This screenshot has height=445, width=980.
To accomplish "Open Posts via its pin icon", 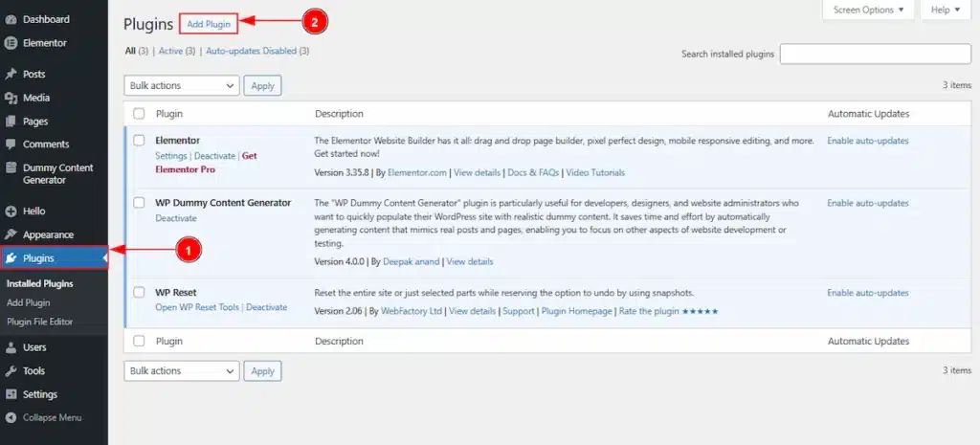I will (x=11, y=75).
